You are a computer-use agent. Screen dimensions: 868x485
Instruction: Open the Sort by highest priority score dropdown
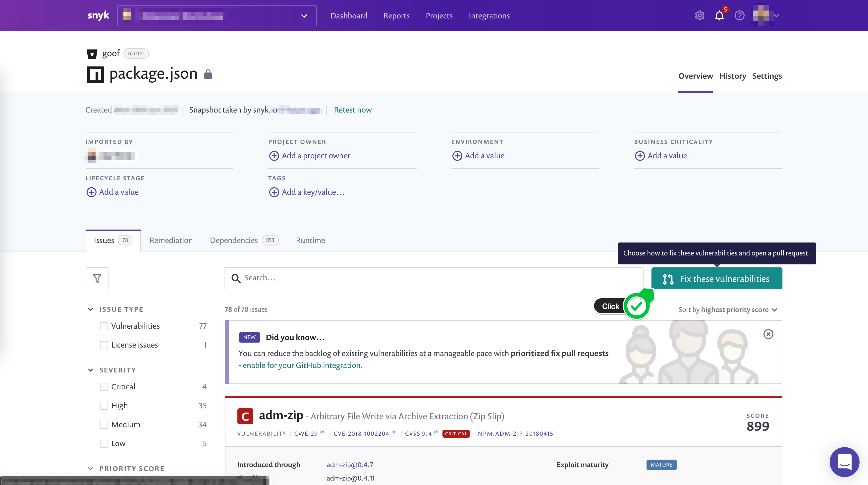point(728,309)
